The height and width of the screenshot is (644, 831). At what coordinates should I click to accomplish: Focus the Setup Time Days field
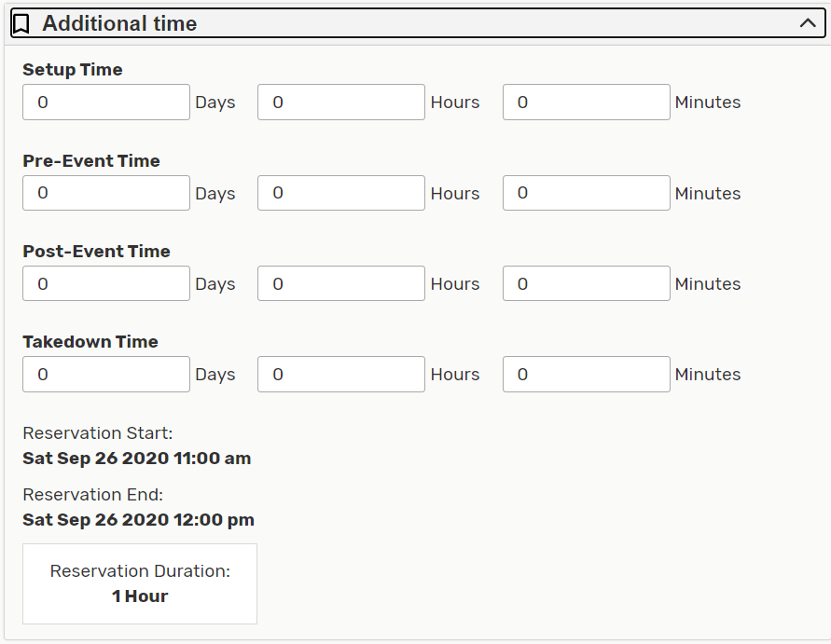[106, 103]
